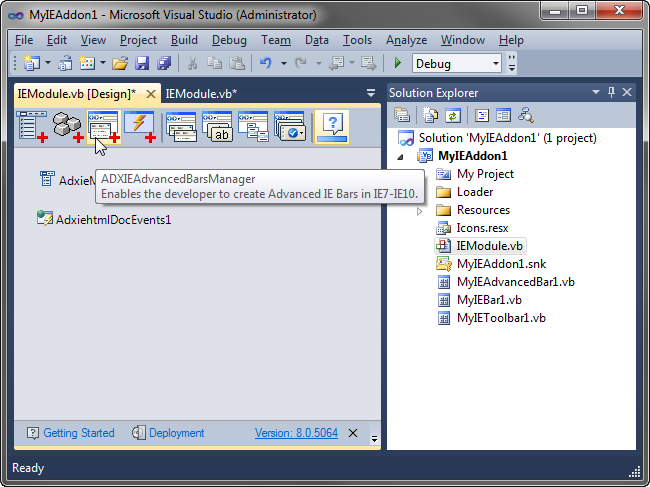The width and height of the screenshot is (650, 487).
Task: Open the Debug solution configuration combo box
Action: [456, 63]
